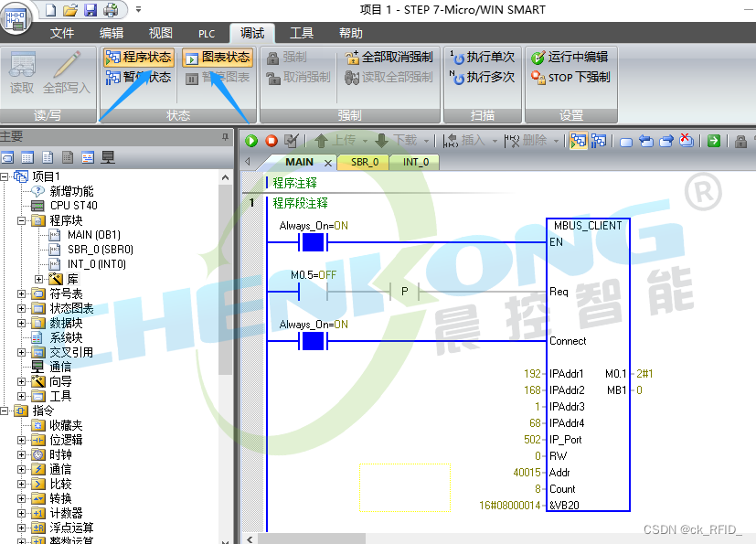
Task: Switch to the SBR_0 editor tab
Action: [365, 163]
